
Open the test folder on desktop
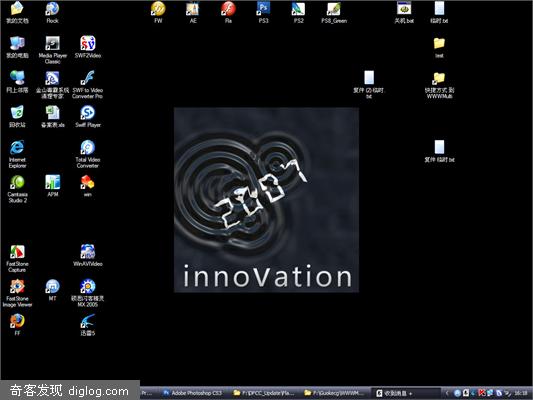point(439,47)
